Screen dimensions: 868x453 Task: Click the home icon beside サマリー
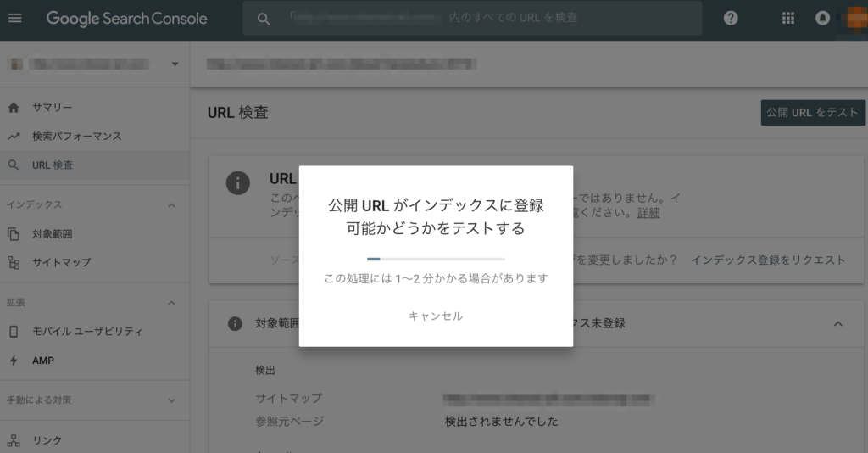point(14,108)
